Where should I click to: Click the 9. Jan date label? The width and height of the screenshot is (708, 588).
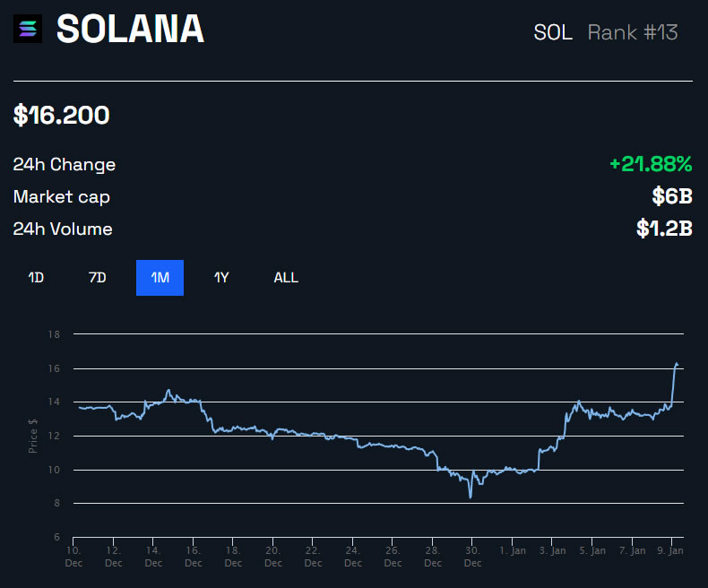pyautogui.click(x=670, y=550)
